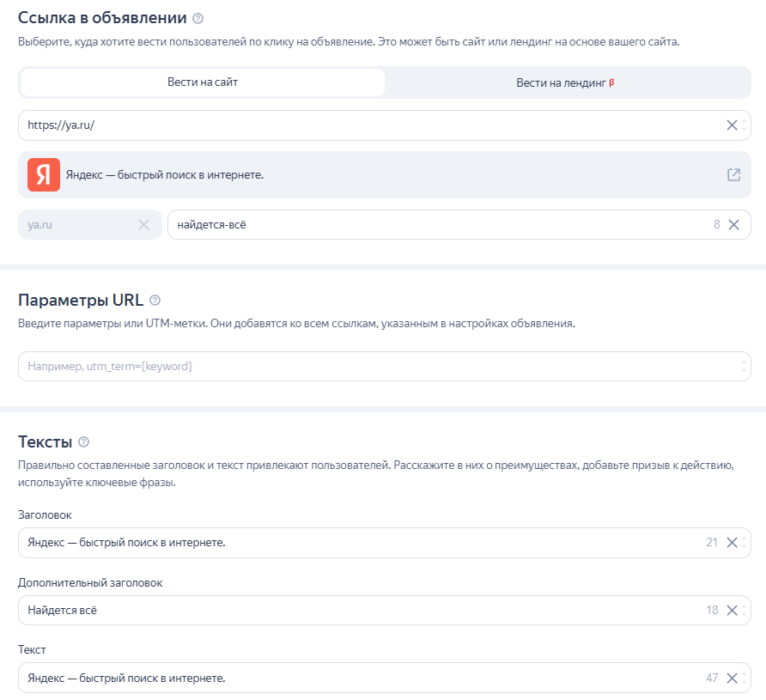Click the Текст field label

pos(32,649)
